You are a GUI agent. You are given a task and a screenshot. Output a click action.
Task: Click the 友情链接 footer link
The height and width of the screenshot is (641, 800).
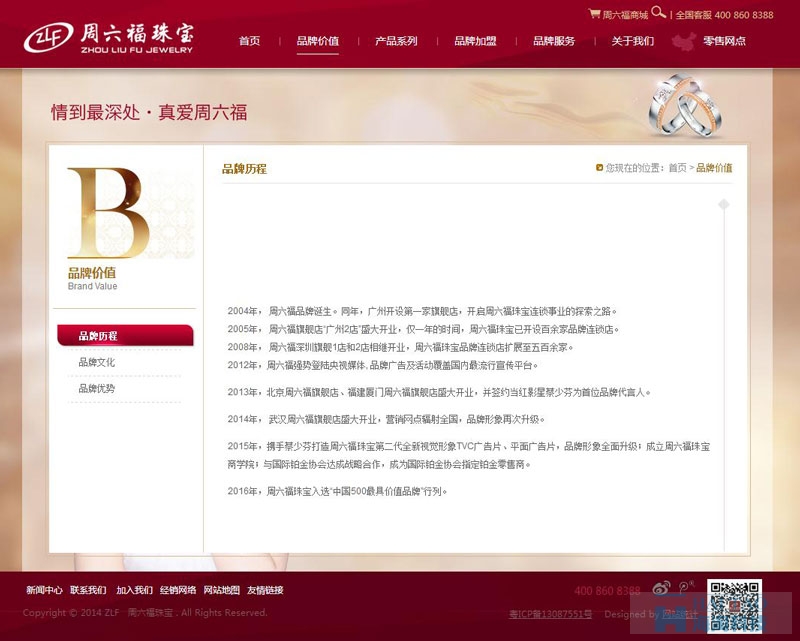pos(265,590)
